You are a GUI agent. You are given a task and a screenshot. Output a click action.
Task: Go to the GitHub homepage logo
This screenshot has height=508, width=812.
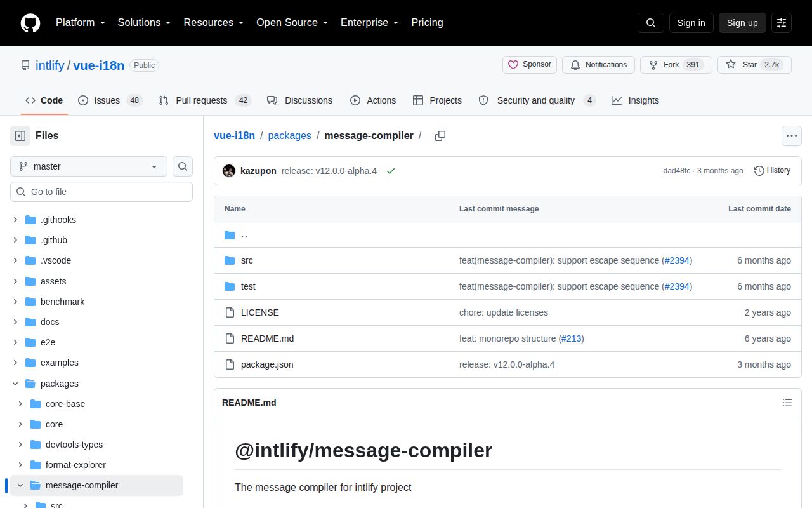click(30, 23)
